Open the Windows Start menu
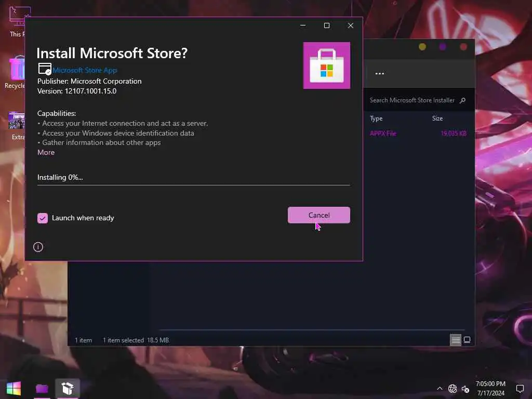Screen dimensions: 532x399 14,389
